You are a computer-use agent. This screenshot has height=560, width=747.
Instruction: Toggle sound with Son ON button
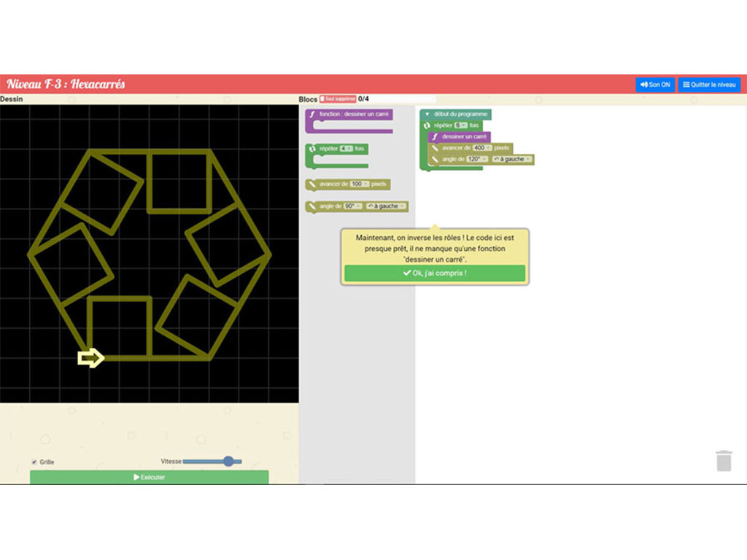pos(654,85)
